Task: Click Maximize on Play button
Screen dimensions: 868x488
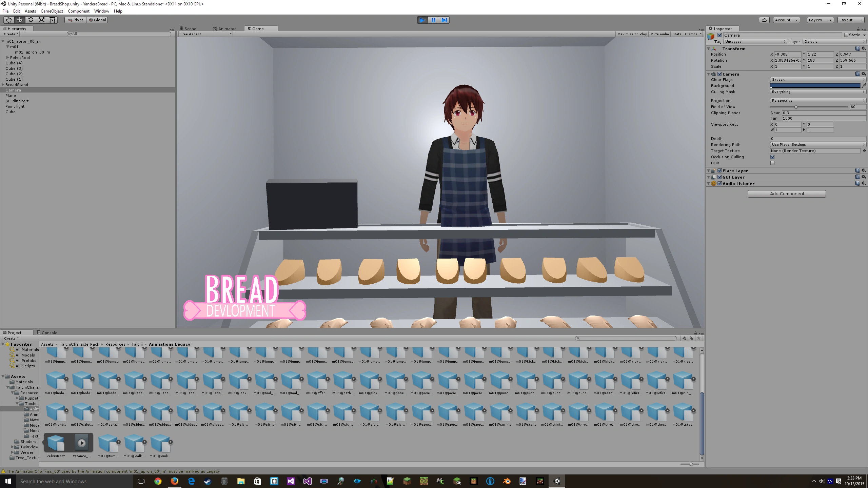Action: tap(632, 34)
